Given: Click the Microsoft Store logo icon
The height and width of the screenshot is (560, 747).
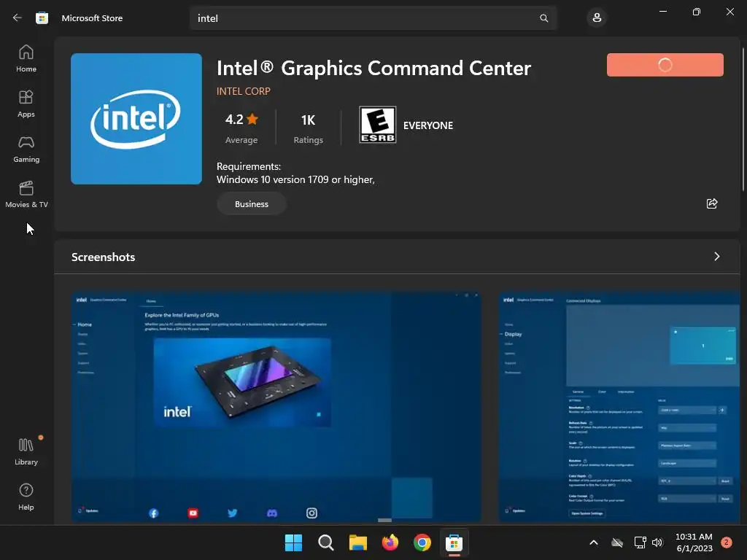Looking at the screenshot, I should click(x=42, y=18).
